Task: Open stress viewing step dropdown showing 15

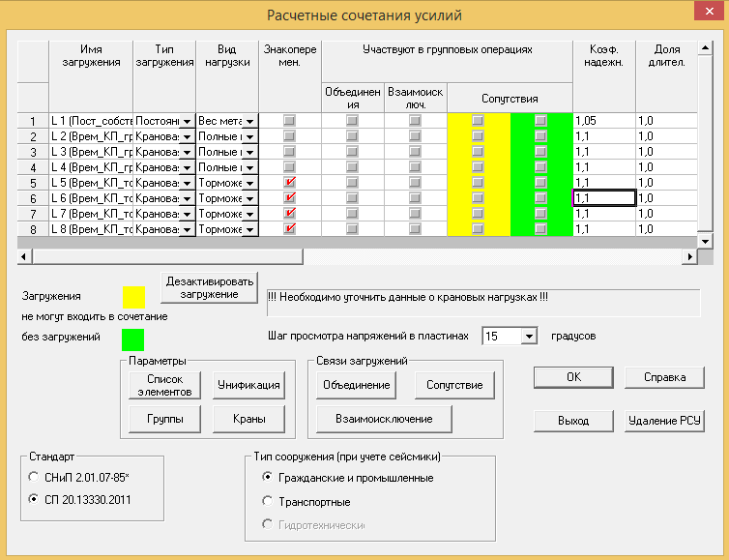Action: tap(529, 336)
